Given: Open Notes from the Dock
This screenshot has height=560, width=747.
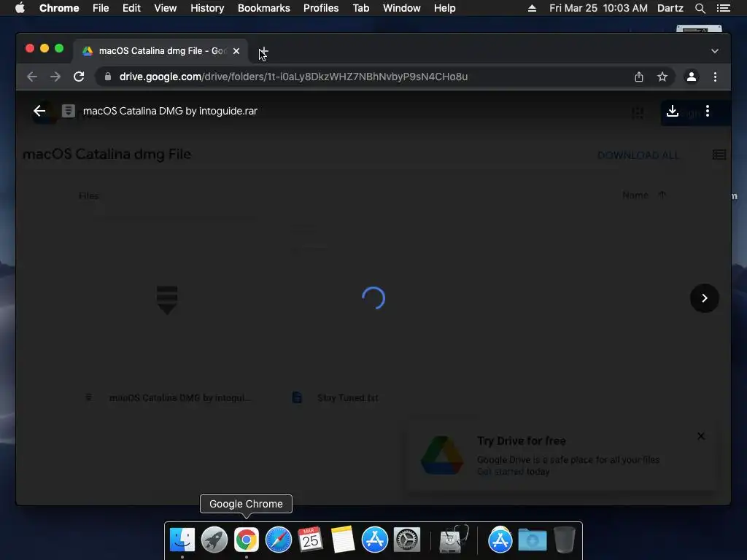Looking at the screenshot, I should coord(343,540).
